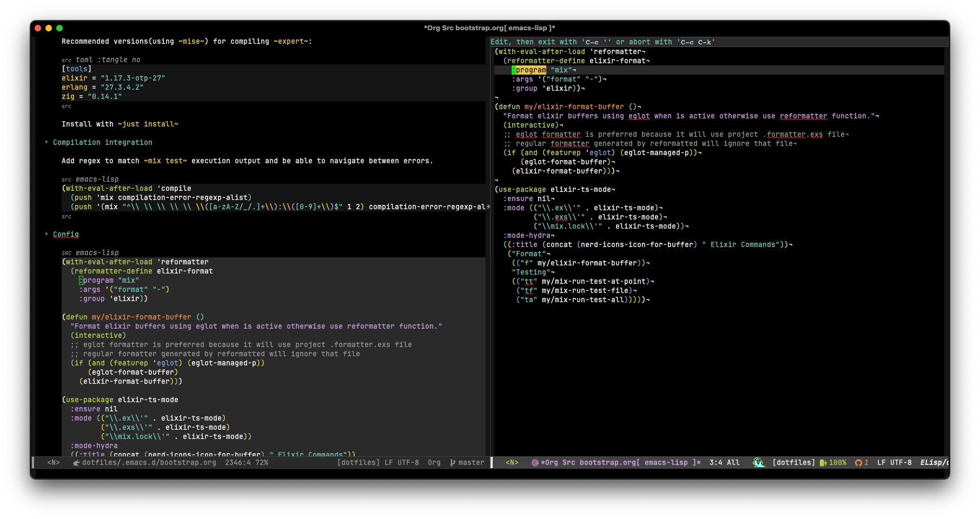Viewport: 980px width, 519px height.
Task: Click erlang = "27.3.4.2" line
Action: coord(103,88)
